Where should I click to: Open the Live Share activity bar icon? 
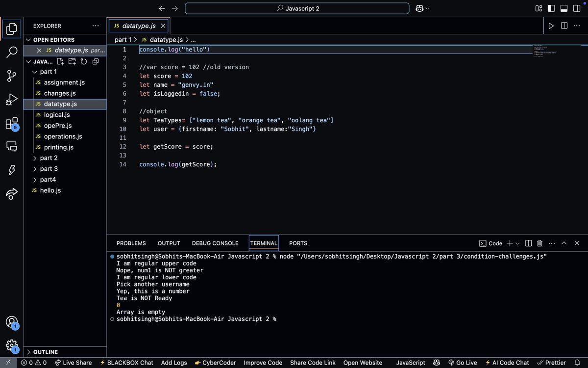(x=12, y=194)
